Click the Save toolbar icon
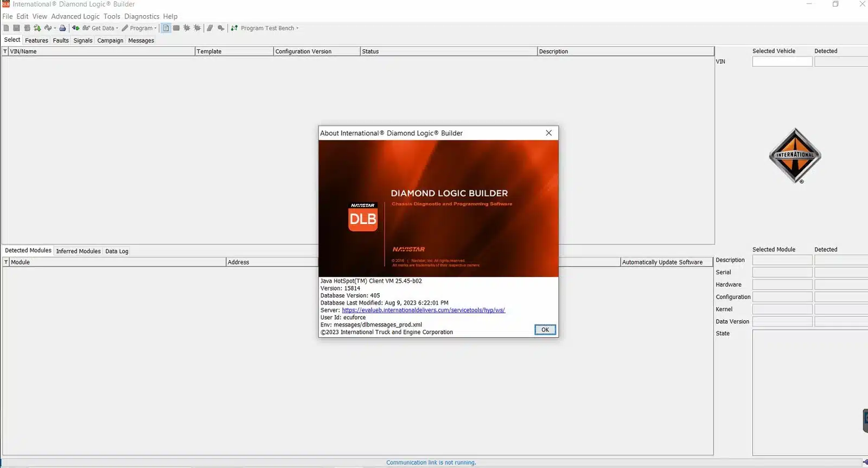 [x=16, y=28]
